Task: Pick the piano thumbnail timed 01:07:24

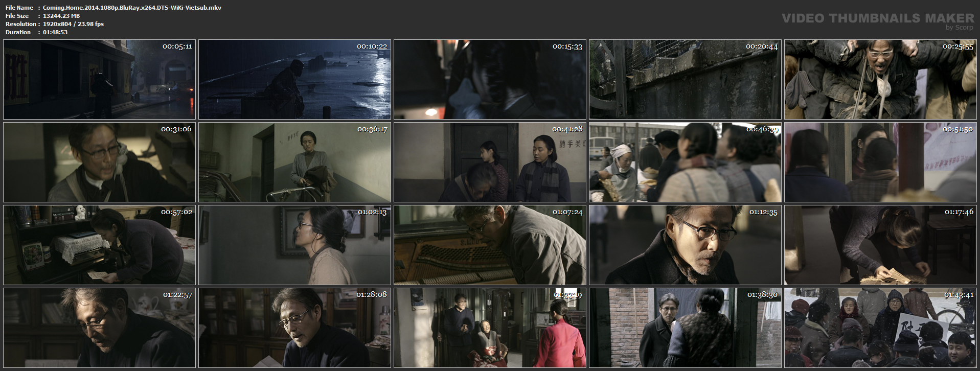Action: (490, 245)
